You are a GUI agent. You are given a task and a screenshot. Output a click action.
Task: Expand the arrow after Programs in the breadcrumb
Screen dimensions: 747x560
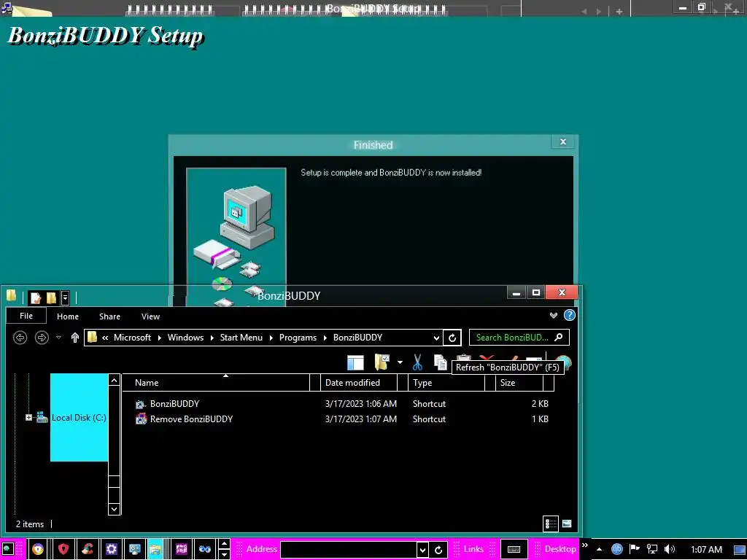tap(325, 338)
